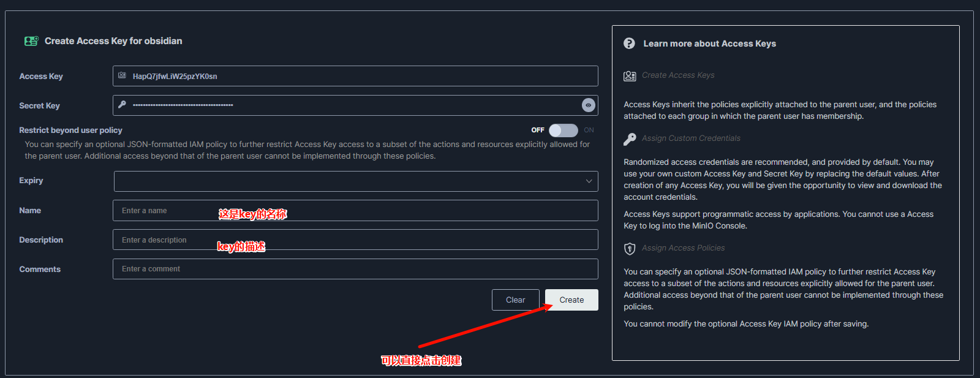Click the Assign Custom Credentials key icon
This screenshot has width=980, height=378.
[630, 139]
